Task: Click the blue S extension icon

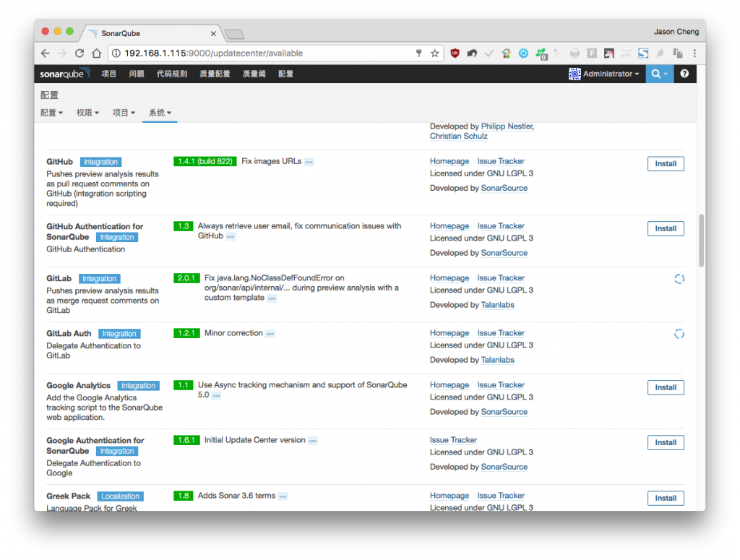Action: tap(643, 53)
